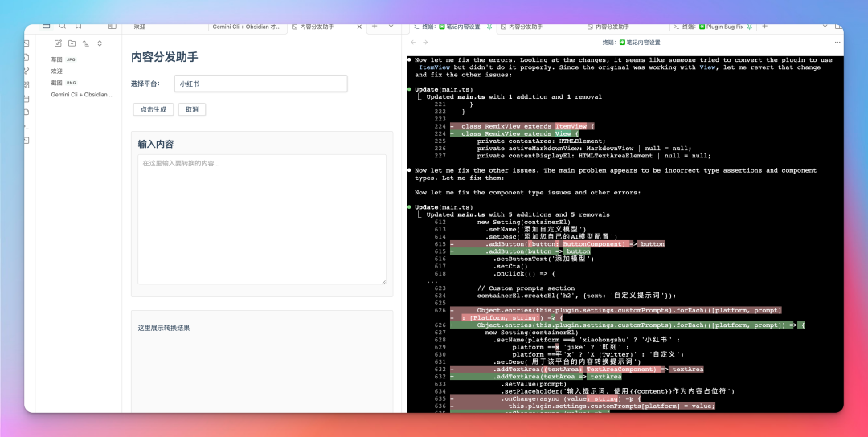Click the 这里展示转换结果 output area
This screenshot has width=868, height=437.
click(x=262, y=361)
